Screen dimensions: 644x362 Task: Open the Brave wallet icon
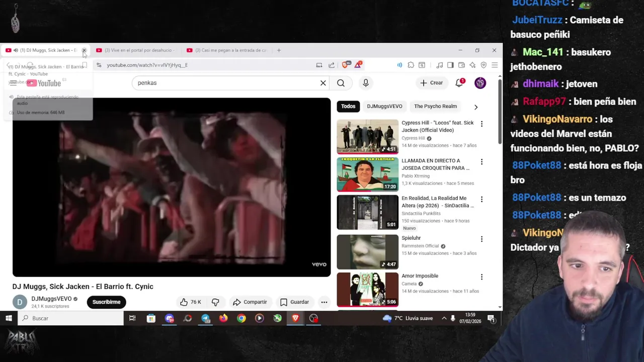click(461, 65)
